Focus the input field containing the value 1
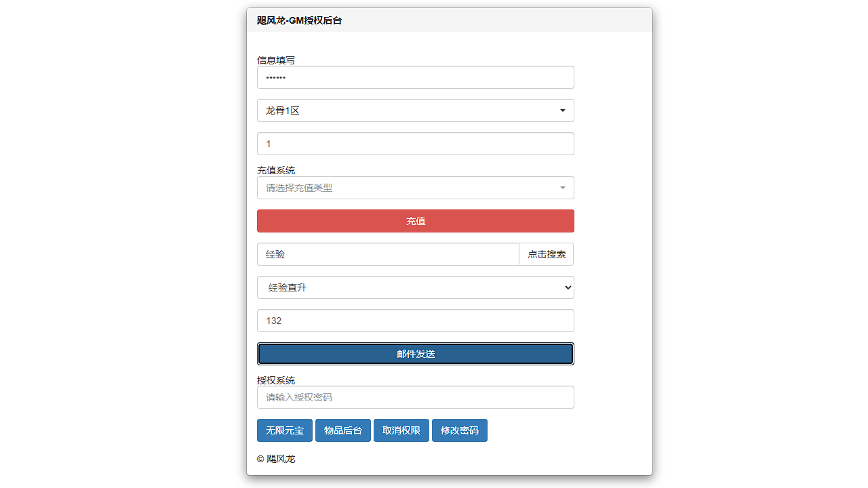The height and width of the screenshot is (488, 868). pos(415,144)
